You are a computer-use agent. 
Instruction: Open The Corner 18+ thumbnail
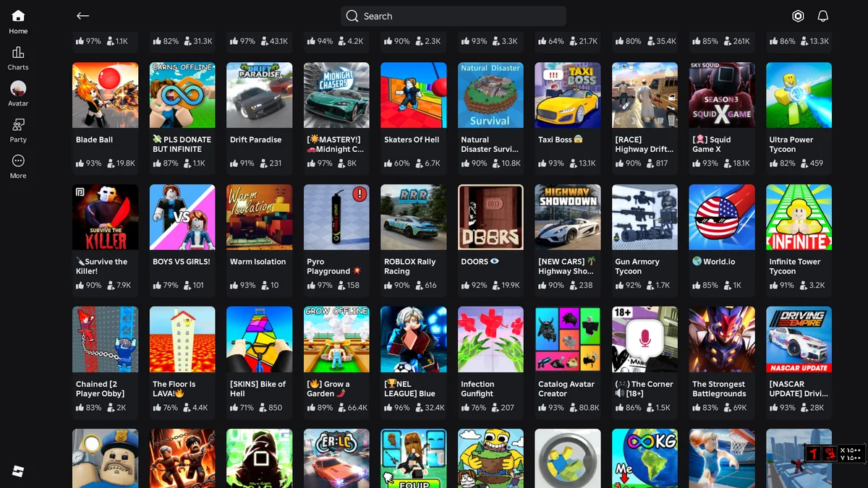(644, 339)
